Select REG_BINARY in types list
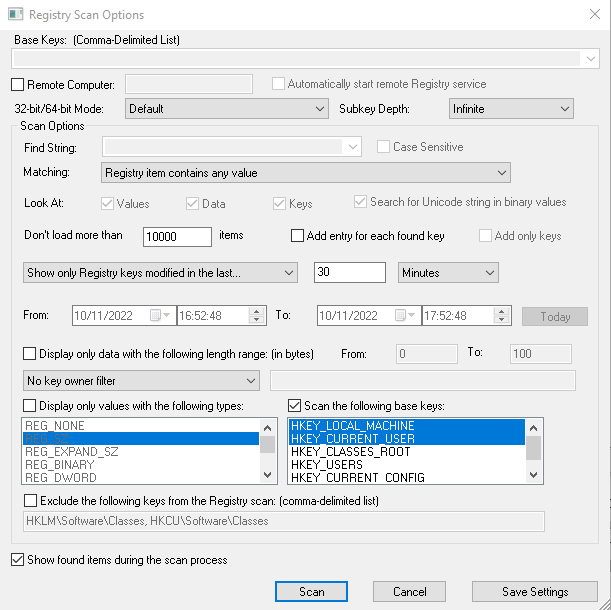The image size is (611, 610). point(141,465)
